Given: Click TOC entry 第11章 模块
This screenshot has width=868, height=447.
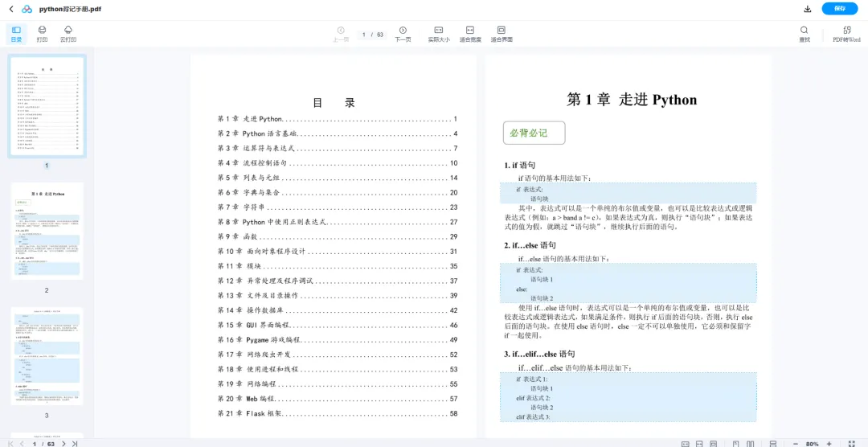Looking at the screenshot, I should tap(338, 266).
